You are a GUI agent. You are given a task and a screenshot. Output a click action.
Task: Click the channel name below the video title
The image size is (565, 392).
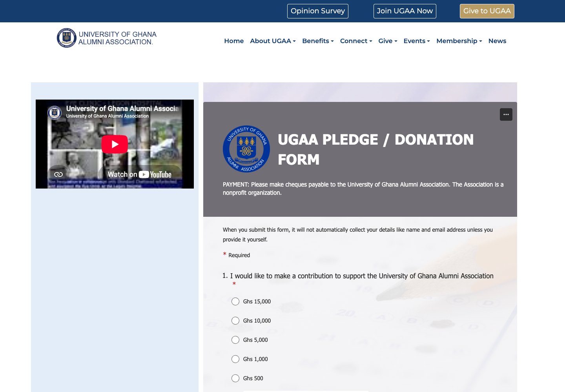[x=108, y=116]
